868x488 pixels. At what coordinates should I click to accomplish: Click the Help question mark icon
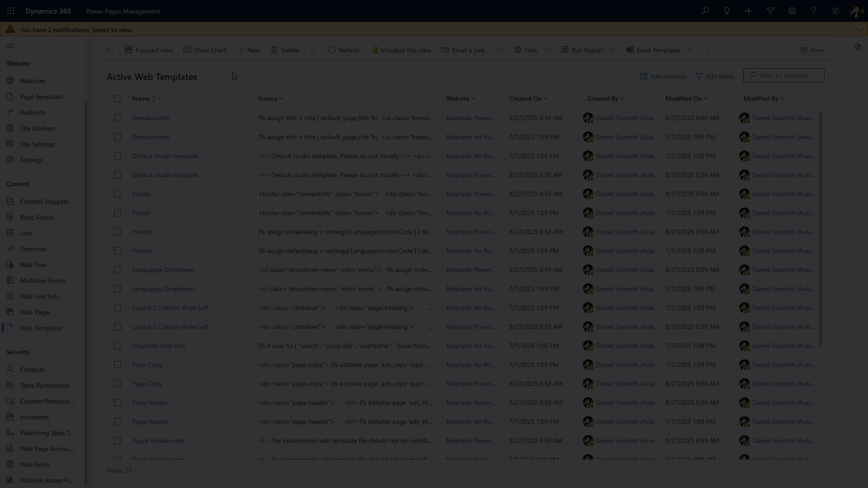tap(813, 11)
